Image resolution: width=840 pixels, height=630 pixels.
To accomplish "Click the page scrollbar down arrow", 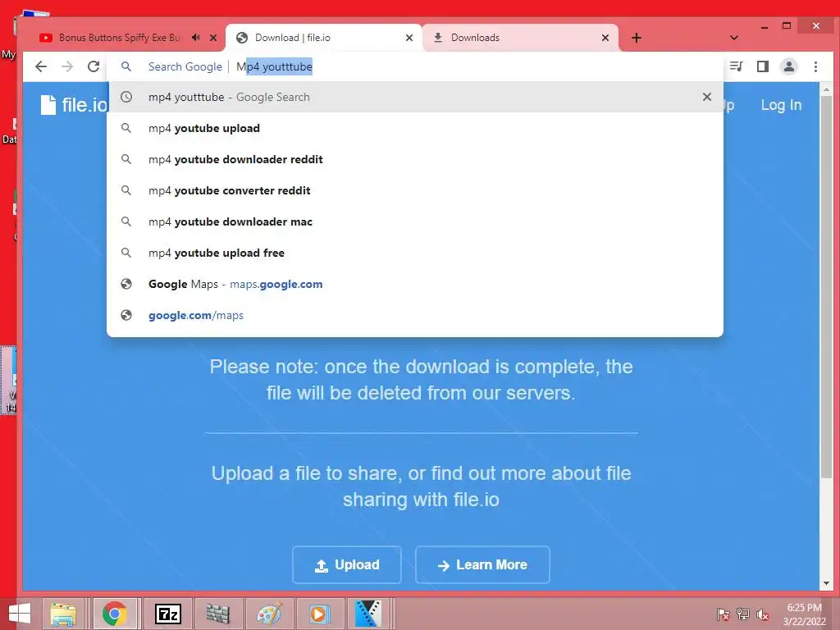I will [x=825, y=583].
